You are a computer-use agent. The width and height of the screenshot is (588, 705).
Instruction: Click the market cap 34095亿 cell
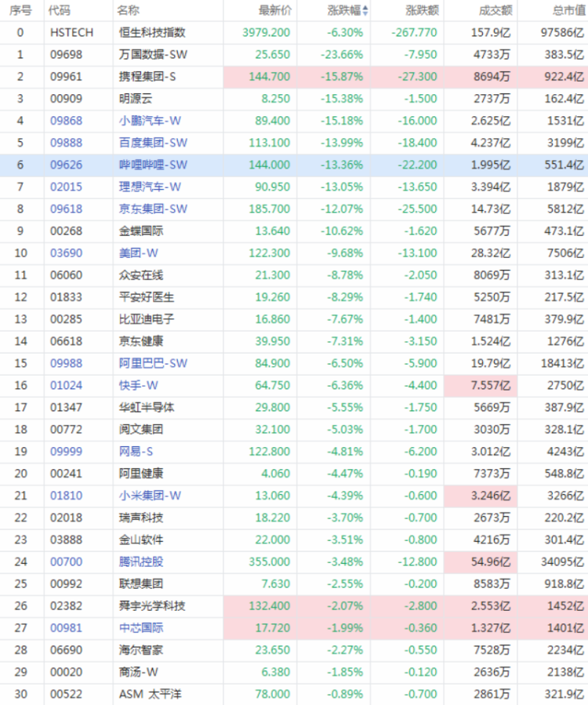tap(562, 562)
